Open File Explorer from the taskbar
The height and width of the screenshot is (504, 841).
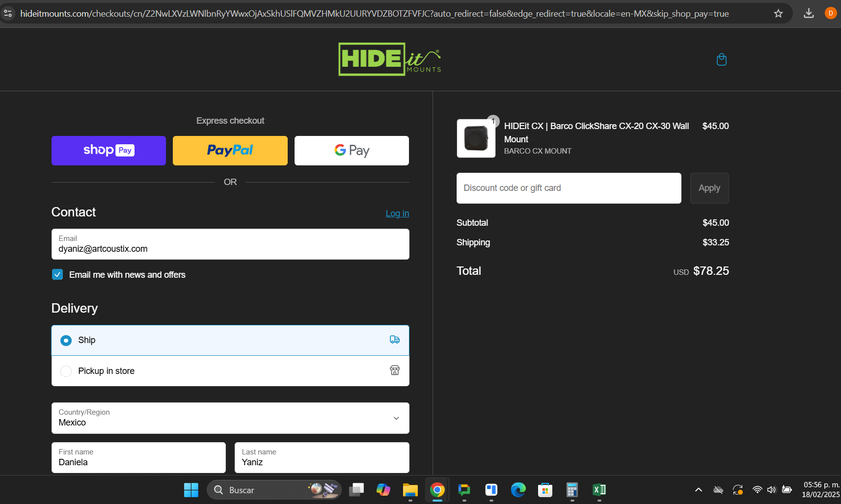pyautogui.click(x=410, y=490)
